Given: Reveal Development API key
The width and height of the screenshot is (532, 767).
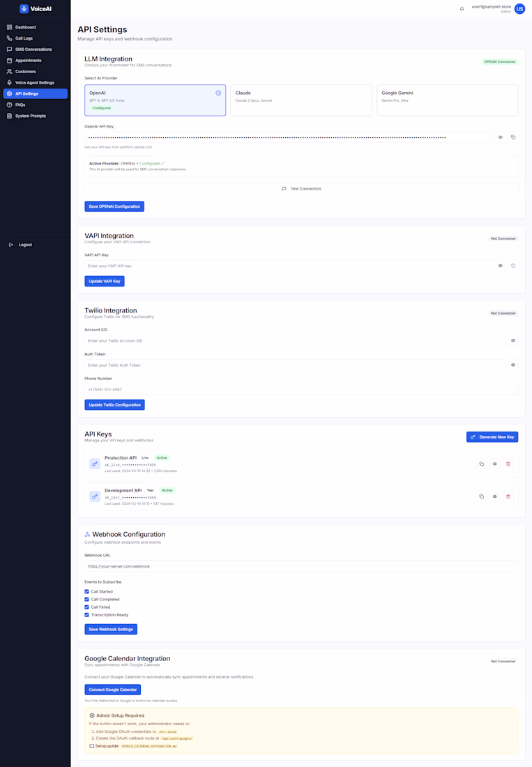Looking at the screenshot, I should point(495,496).
